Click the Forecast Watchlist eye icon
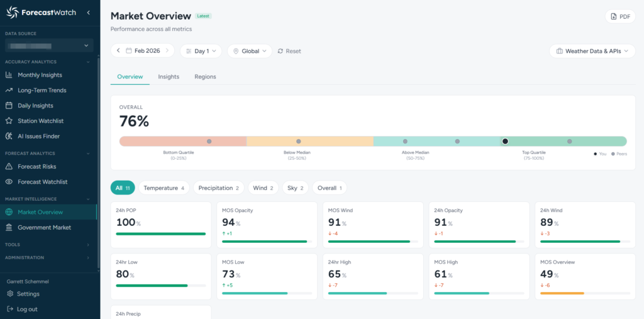 9,182
